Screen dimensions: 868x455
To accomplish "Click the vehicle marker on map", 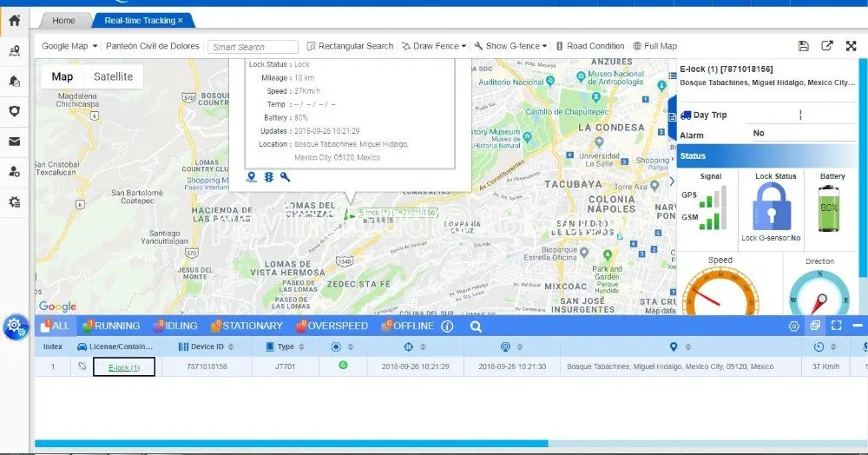I will pyautogui.click(x=349, y=214).
